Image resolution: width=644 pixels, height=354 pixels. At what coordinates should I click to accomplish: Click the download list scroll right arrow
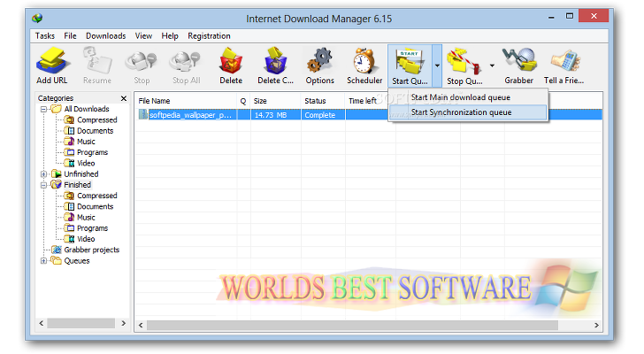click(x=596, y=326)
